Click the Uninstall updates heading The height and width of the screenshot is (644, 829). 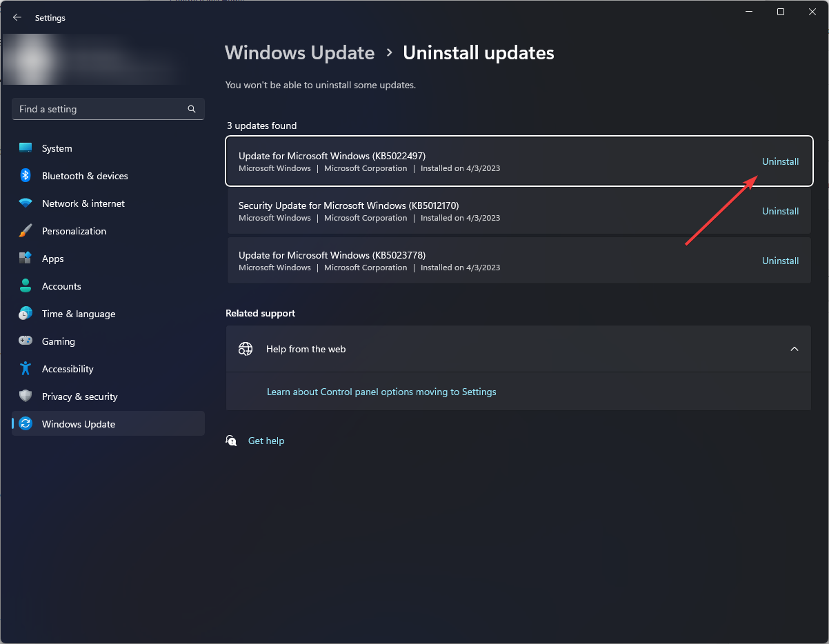(x=479, y=53)
